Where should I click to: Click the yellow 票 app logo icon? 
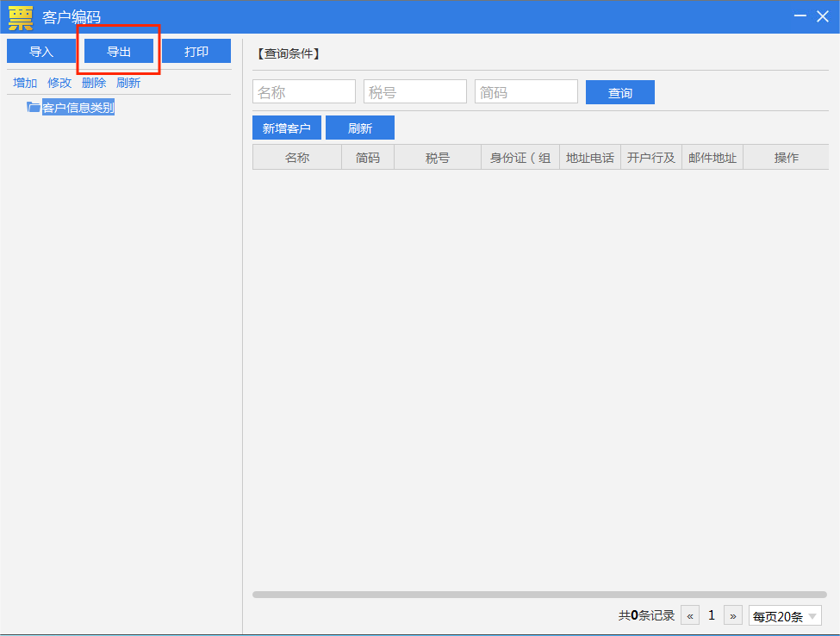click(x=21, y=18)
